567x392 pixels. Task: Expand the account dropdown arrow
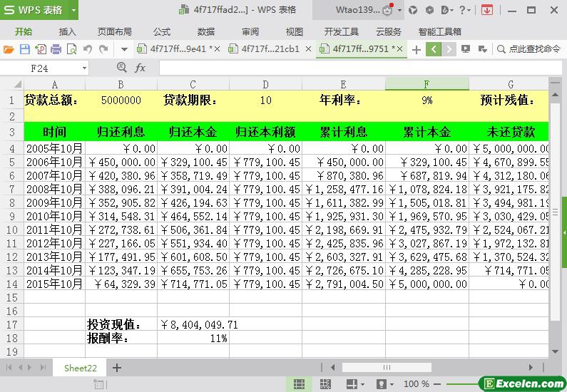(x=399, y=10)
